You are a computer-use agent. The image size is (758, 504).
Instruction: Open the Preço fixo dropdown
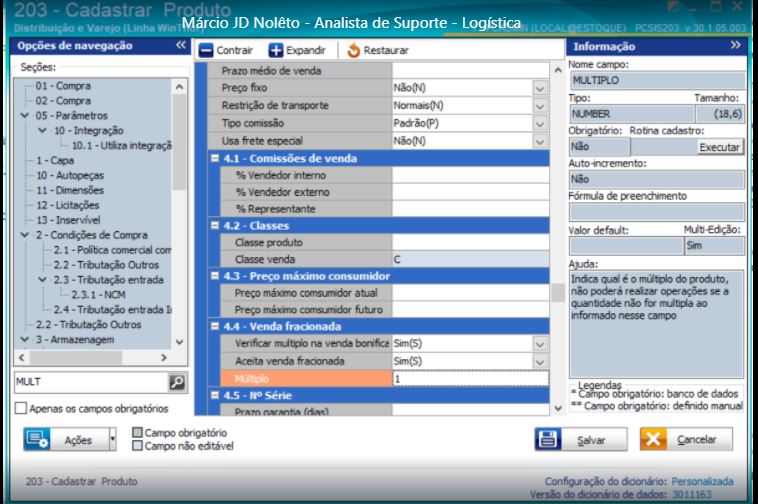coord(540,88)
